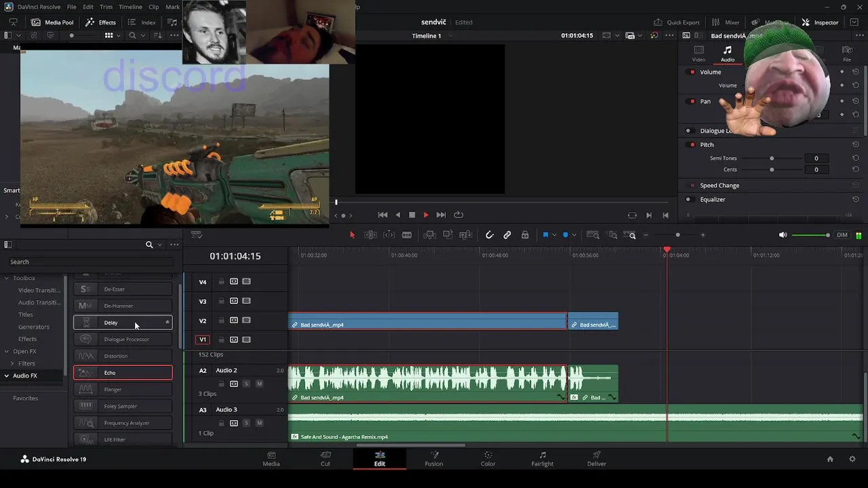Click the Flanger effect icon
This screenshot has height=488, width=868.
click(x=85, y=389)
